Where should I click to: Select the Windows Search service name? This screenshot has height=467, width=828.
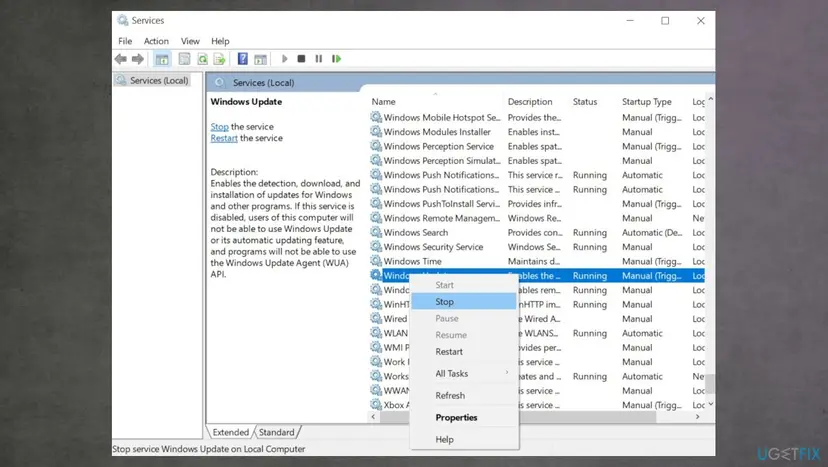416,232
